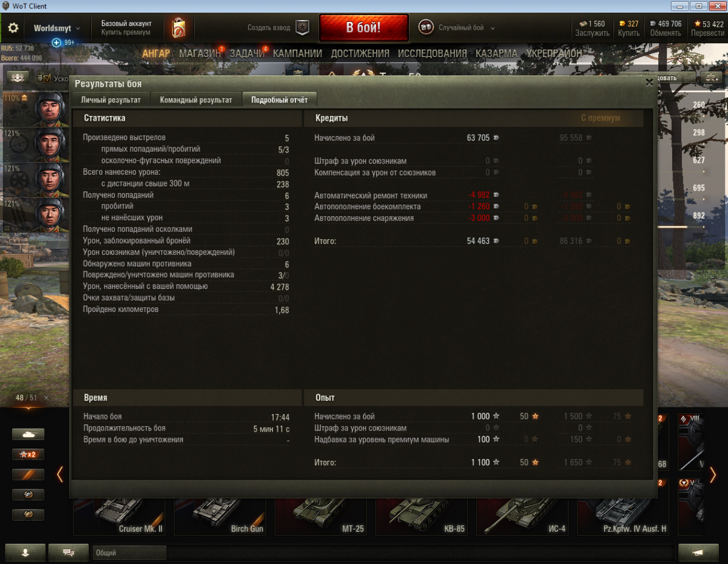
Task: Switch to the Командный результат tab
Action: coord(196,100)
